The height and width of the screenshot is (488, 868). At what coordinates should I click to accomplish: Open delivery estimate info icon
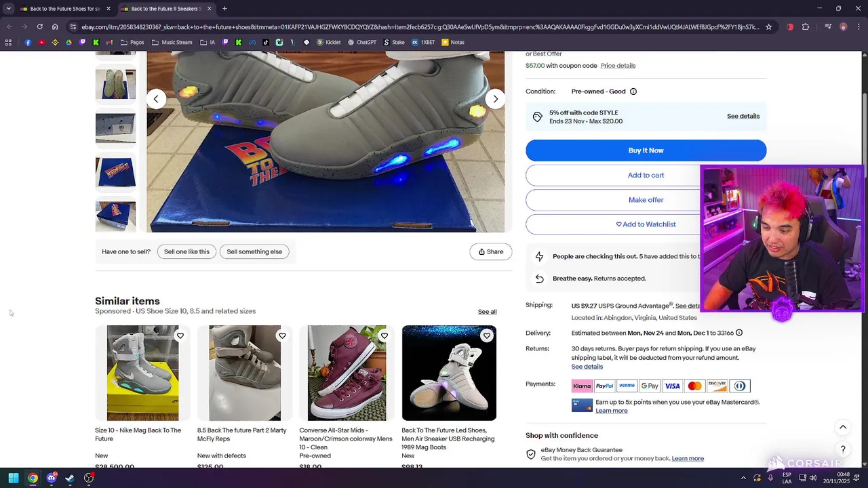(739, 333)
